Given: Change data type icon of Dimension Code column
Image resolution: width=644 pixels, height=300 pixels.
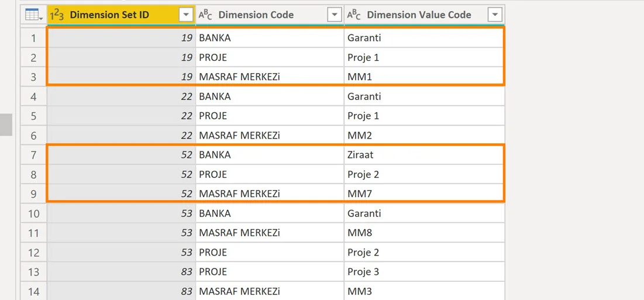Looking at the screenshot, I should click(x=205, y=15).
